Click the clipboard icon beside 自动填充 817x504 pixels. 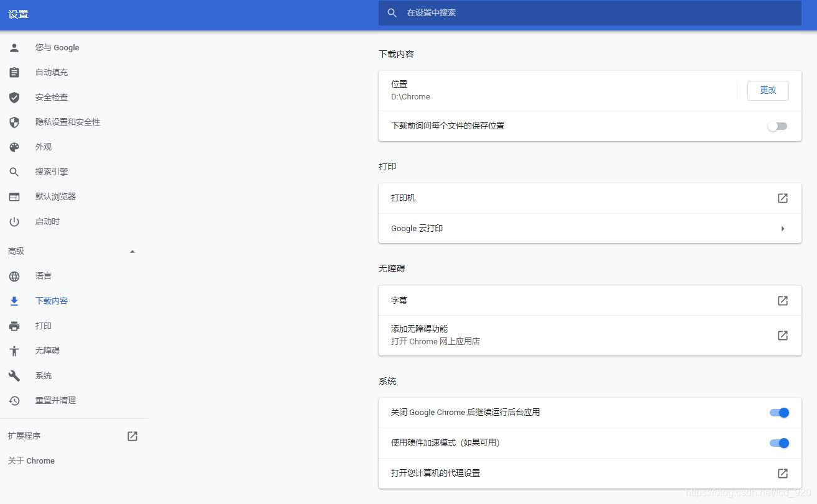point(14,73)
